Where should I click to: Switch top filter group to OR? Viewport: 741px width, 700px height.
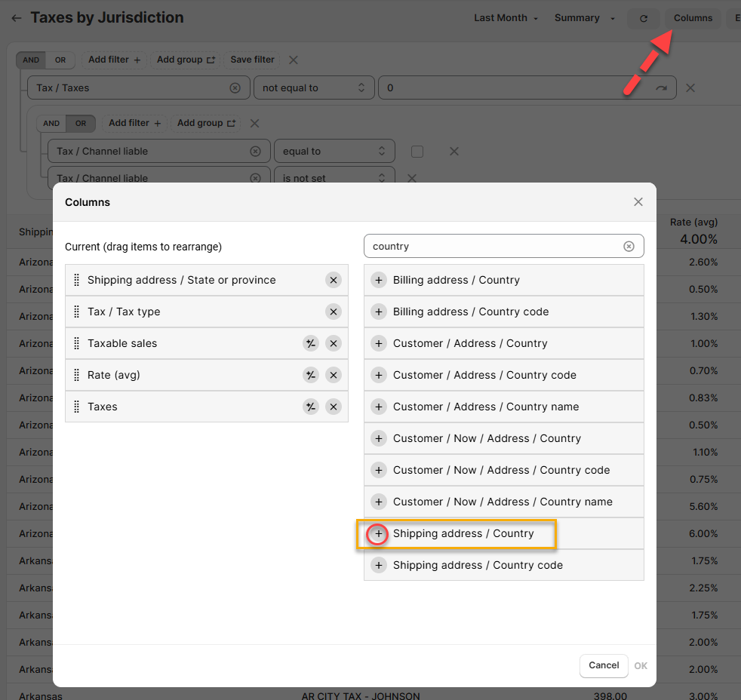(x=60, y=60)
